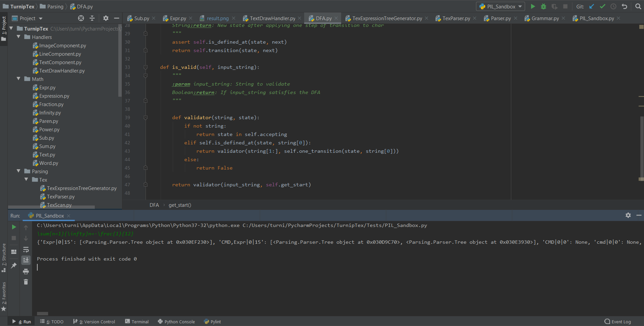
Task: Click the project tree horizontal scrollbar
Action: (51, 207)
